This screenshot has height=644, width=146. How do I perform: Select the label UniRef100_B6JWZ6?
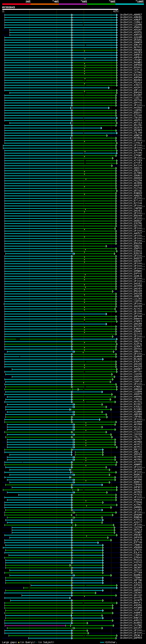pos(131,359)
